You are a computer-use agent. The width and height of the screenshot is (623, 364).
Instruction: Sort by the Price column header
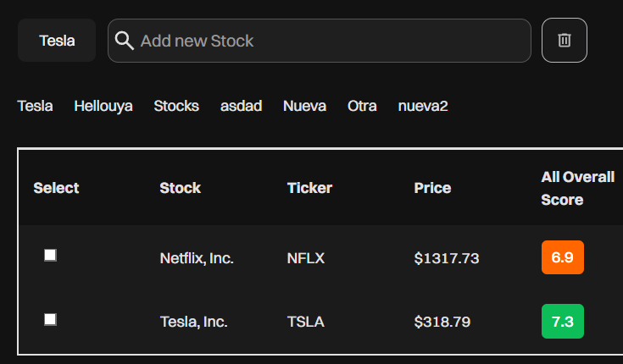[432, 188]
